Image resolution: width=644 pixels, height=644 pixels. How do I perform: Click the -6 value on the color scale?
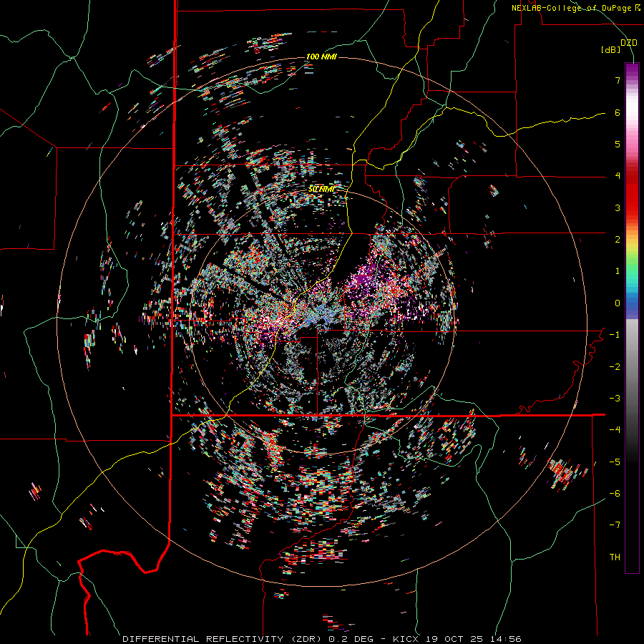pos(615,494)
